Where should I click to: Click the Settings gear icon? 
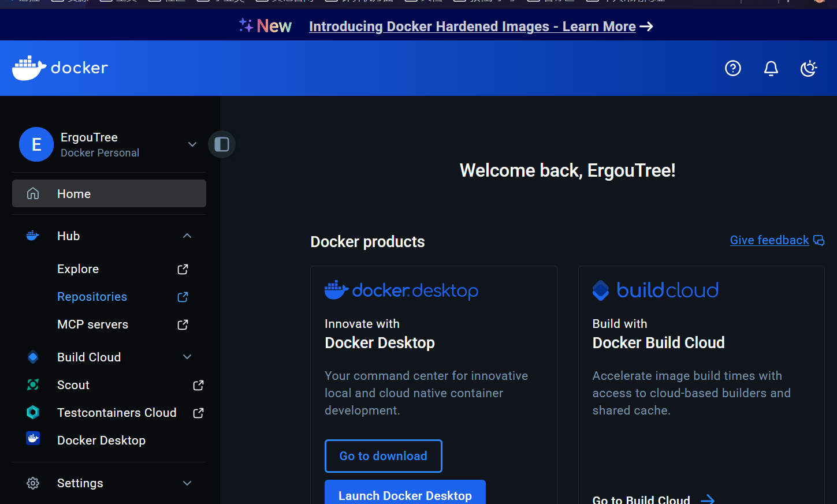click(x=33, y=483)
